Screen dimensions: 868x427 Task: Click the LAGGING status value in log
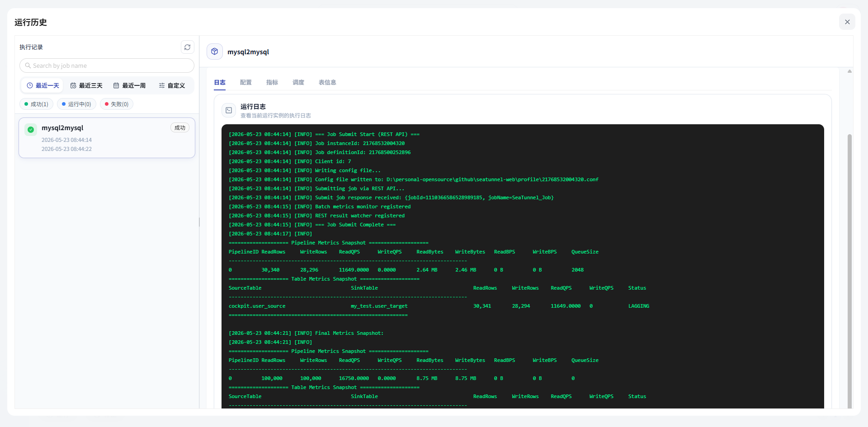(639, 306)
